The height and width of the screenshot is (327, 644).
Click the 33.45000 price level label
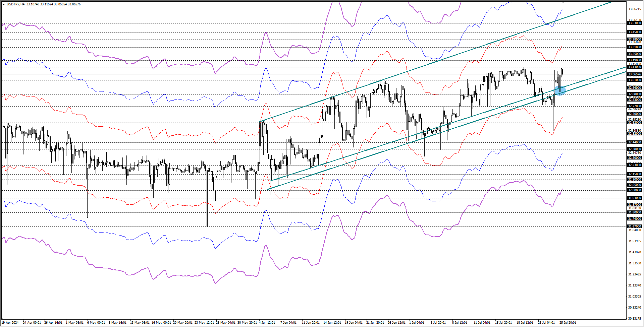coord(634,32)
